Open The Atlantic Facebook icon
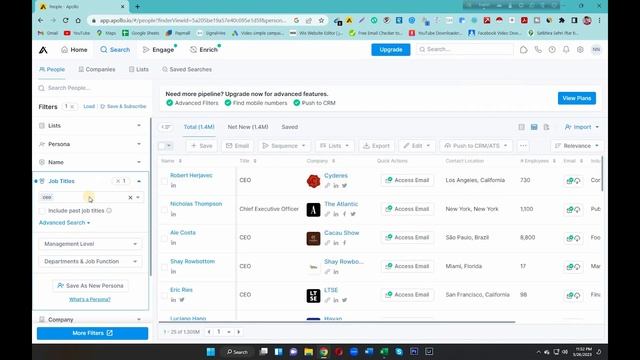The height and width of the screenshot is (360, 640). (344, 214)
